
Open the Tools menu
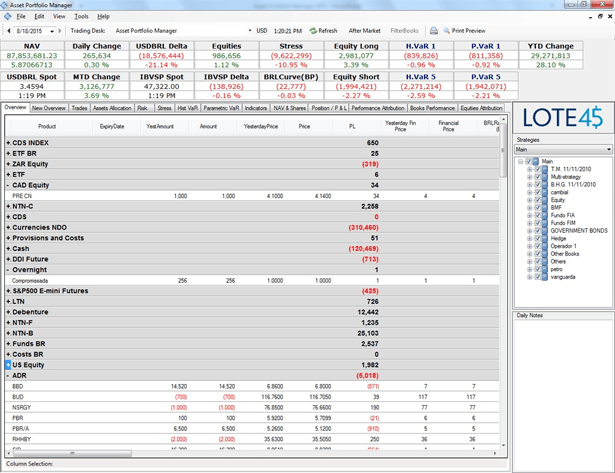pos(81,17)
